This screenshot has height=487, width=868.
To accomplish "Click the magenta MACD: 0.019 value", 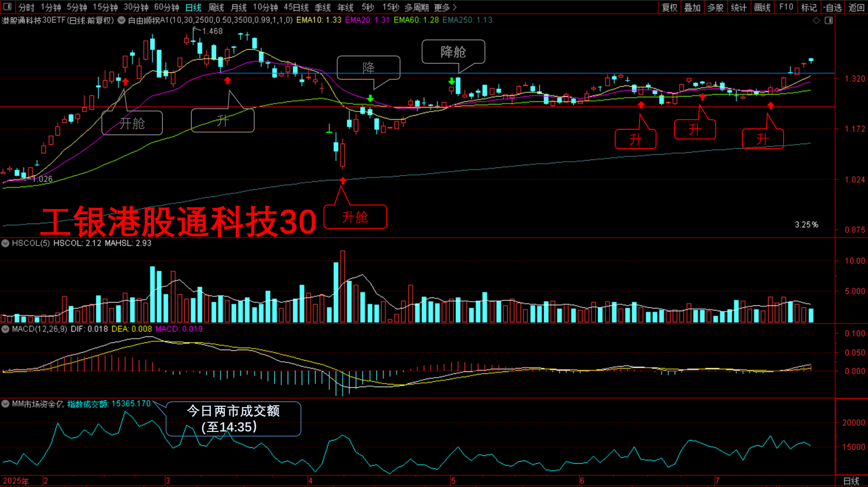I will click(x=179, y=329).
